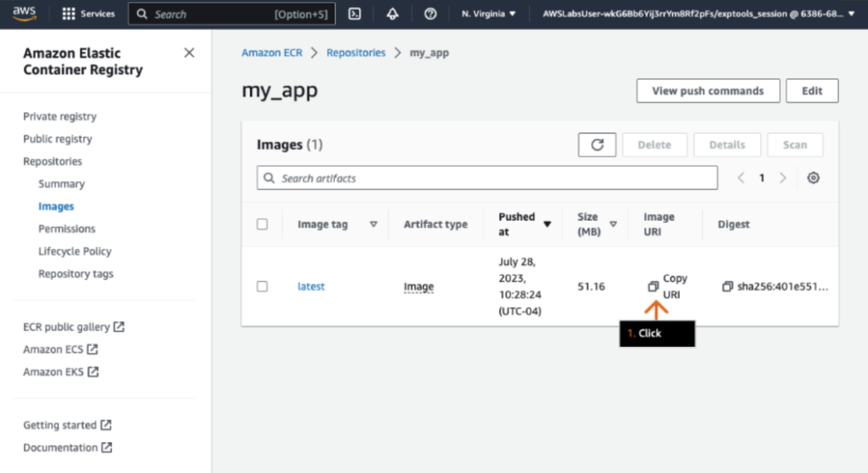Open the AWSLabsUser account dropdown
The height and width of the screenshot is (473, 868).
(x=698, y=14)
